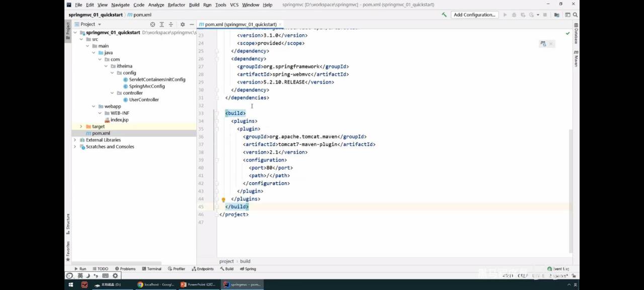Click the Windows Start button
The image size is (644, 290).
point(70,285)
